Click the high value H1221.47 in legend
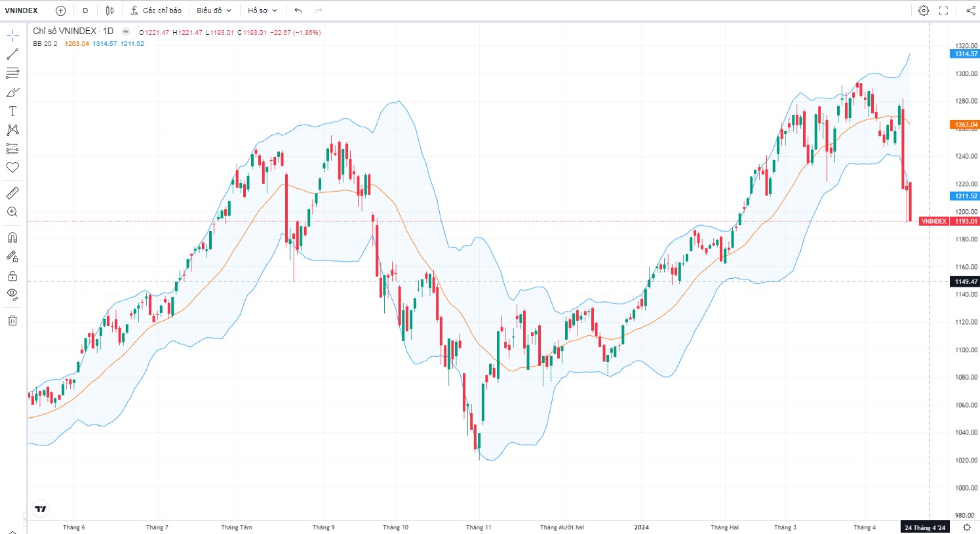The image size is (980, 534). click(x=187, y=32)
